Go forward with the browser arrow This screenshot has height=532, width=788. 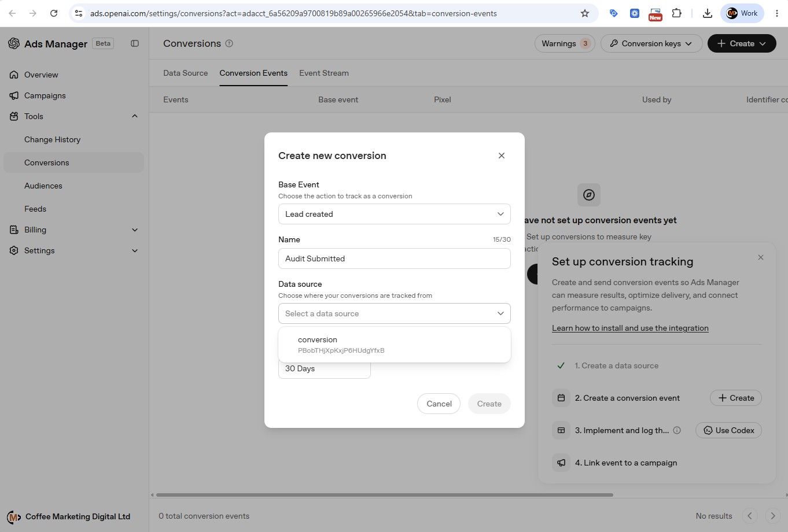(x=33, y=13)
